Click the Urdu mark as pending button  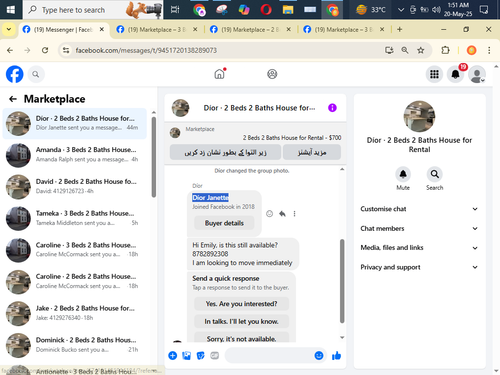pos(225,152)
